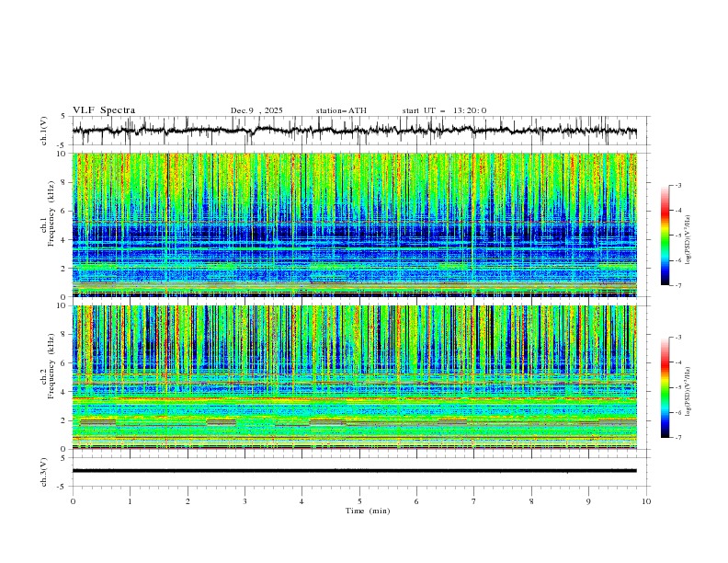Click the ch.1 colorbar 'log(PSD)(V²/Hz)' label

tap(688, 240)
